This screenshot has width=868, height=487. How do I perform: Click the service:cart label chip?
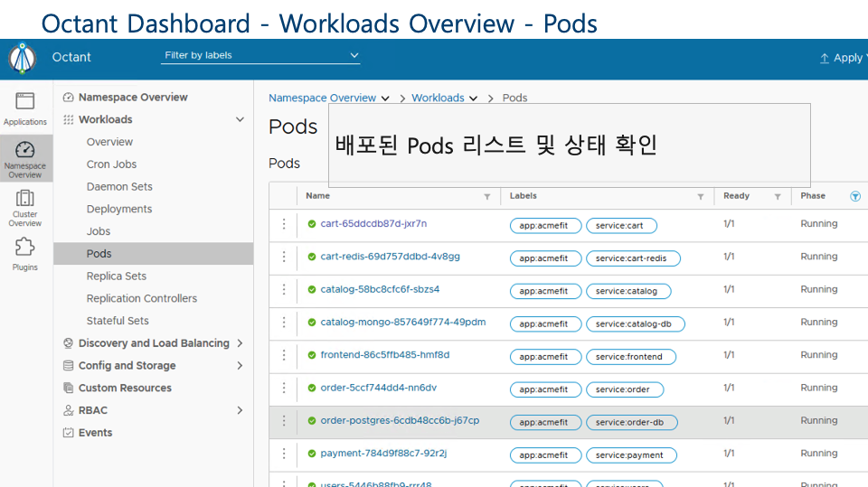click(x=622, y=226)
